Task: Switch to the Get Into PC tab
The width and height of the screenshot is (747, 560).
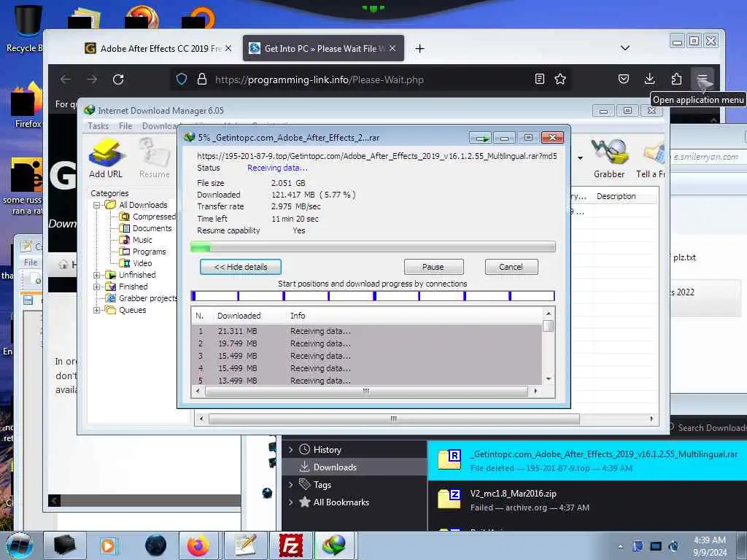Action: pos(323,48)
